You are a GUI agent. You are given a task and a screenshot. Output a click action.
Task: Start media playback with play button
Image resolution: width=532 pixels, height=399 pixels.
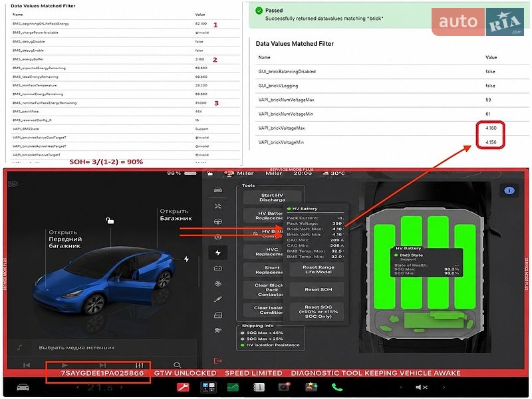(x=65, y=365)
